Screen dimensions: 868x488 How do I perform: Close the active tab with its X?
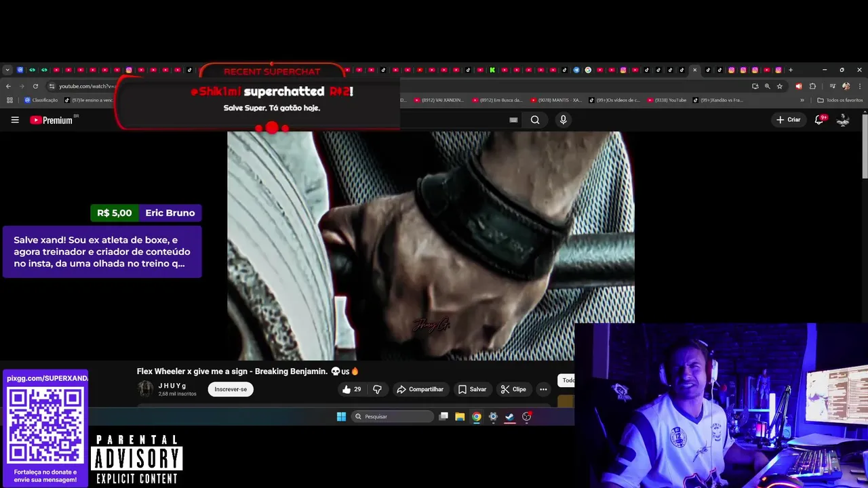pos(694,70)
